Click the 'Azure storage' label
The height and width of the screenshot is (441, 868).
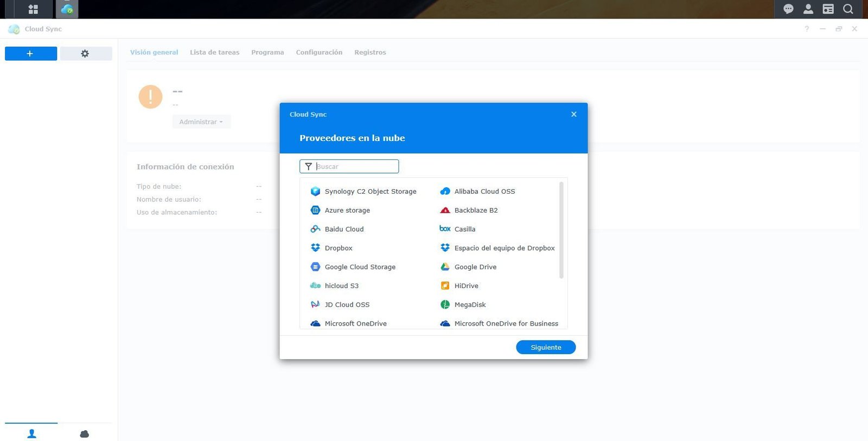[x=347, y=210]
